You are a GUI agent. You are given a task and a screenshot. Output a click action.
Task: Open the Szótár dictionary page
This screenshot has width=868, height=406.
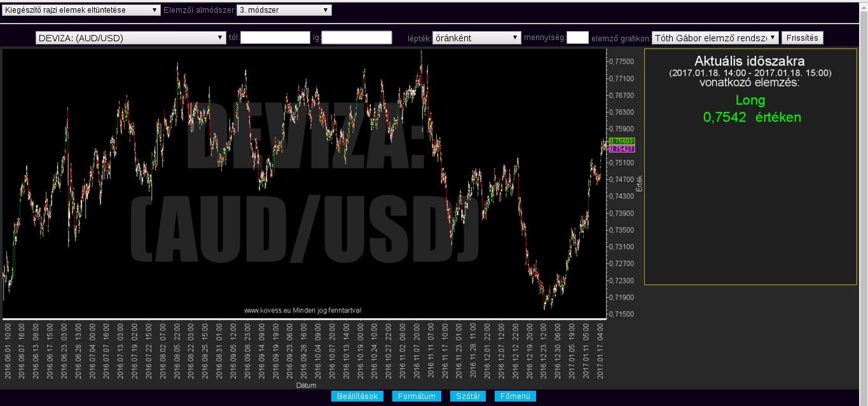click(468, 396)
